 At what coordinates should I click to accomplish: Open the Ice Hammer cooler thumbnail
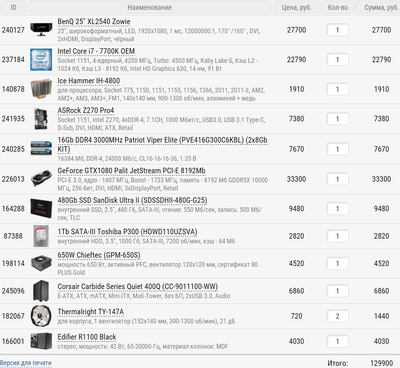(41, 89)
